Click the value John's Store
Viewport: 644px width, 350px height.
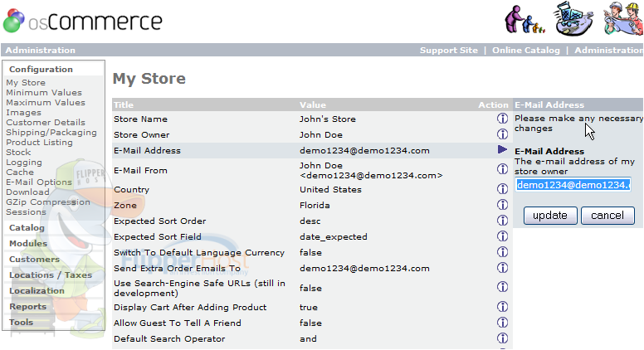tap(327, 119)
